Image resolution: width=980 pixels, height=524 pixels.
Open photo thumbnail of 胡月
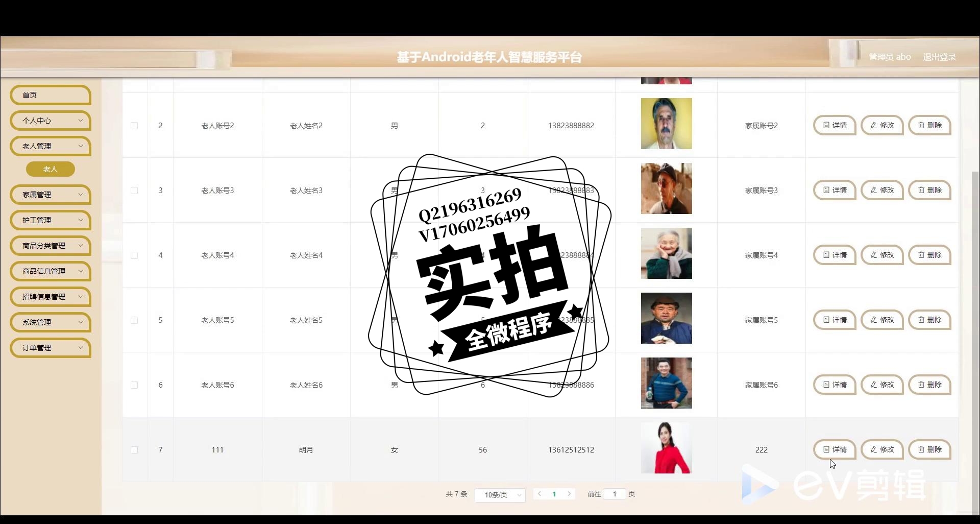click(x=667, y=448)
